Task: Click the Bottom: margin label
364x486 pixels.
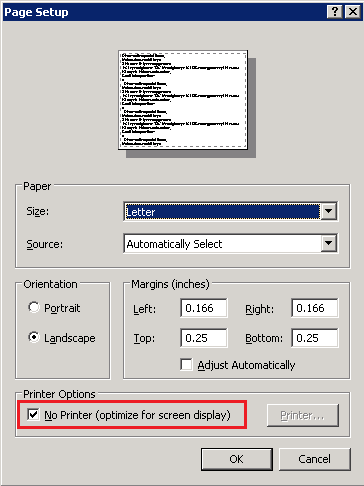Action: pyautogui.click(x=264, y=338)
